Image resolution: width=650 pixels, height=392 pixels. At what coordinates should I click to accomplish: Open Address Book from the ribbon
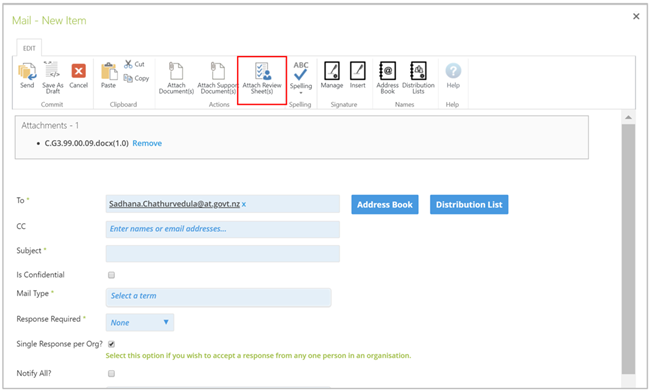pyautogui.click(x=388, y=77)
